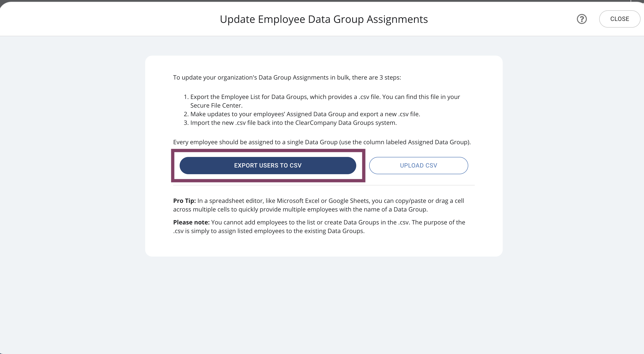Click 'ClearCompany Data Groups system' text
The image size is (644, 354).
click(345, 123)
